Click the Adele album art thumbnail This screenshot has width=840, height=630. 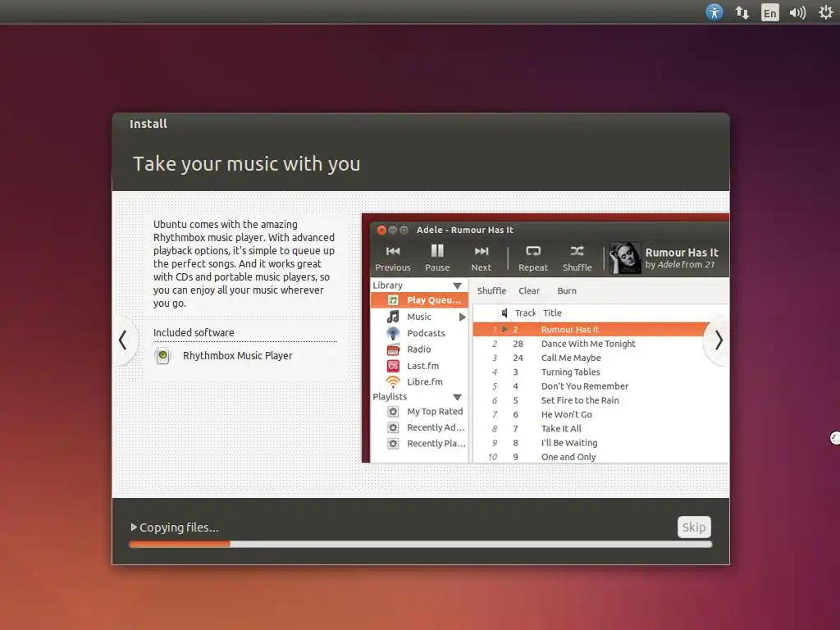click(624, 258)
